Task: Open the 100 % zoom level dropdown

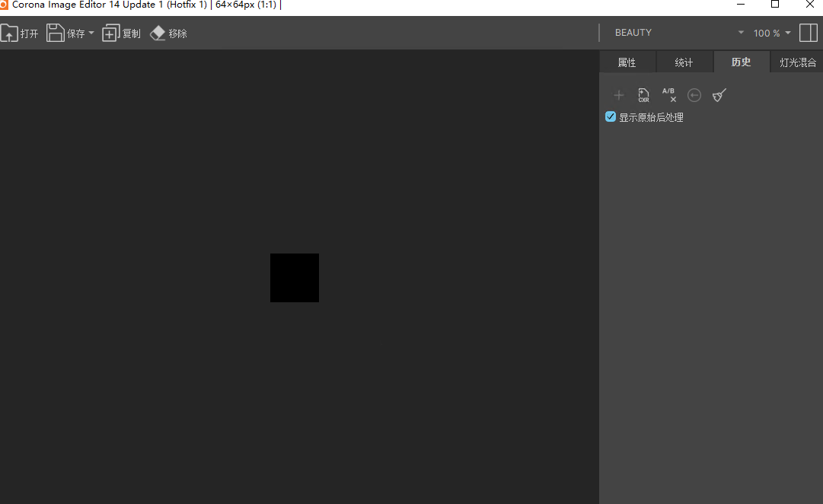Action: (x=771, y=33)
